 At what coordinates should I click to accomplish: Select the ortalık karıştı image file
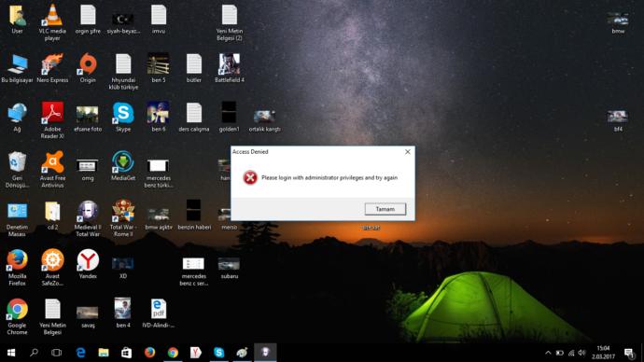tap(264, 119)
